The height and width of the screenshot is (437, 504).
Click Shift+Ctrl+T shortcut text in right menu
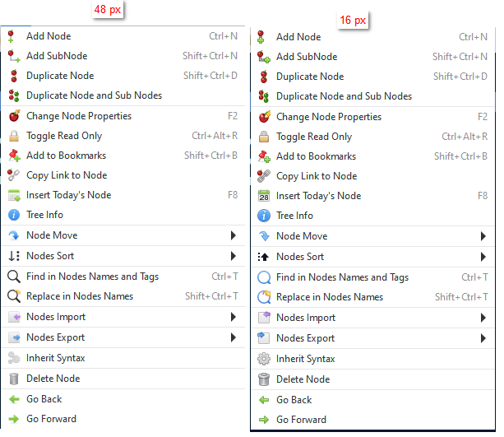point(461,297)
